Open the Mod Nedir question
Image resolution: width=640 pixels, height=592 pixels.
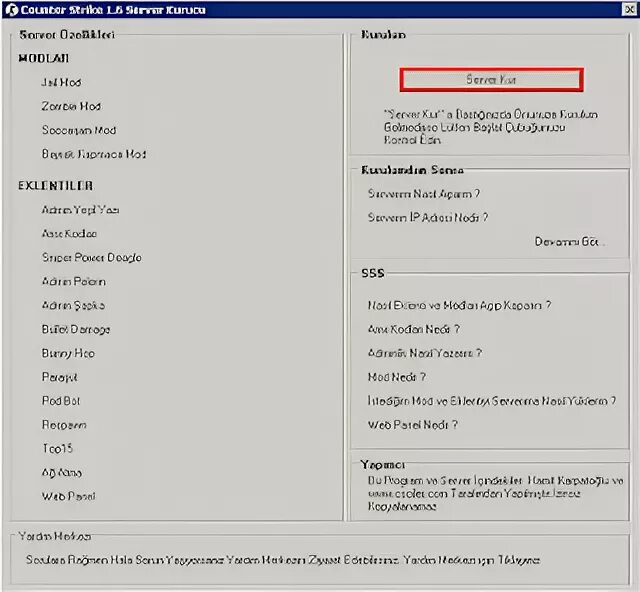[x=397, y=377]
